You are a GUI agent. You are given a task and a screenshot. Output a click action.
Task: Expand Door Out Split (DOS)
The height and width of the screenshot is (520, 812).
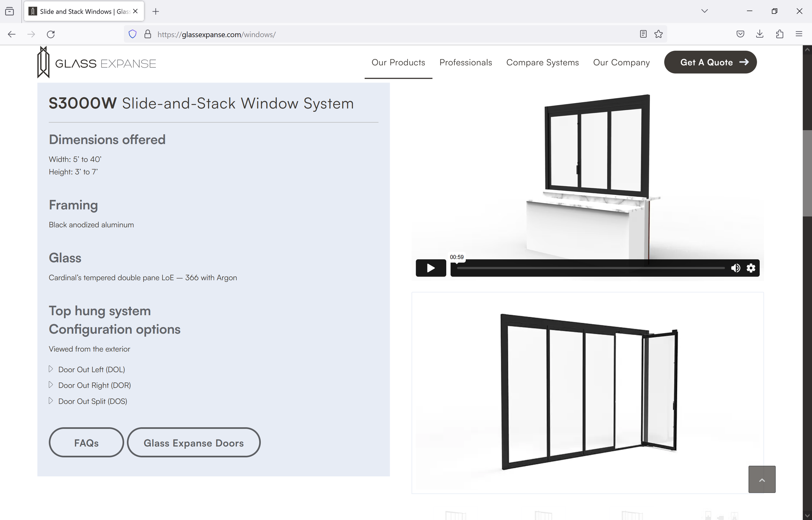point(88,401)
